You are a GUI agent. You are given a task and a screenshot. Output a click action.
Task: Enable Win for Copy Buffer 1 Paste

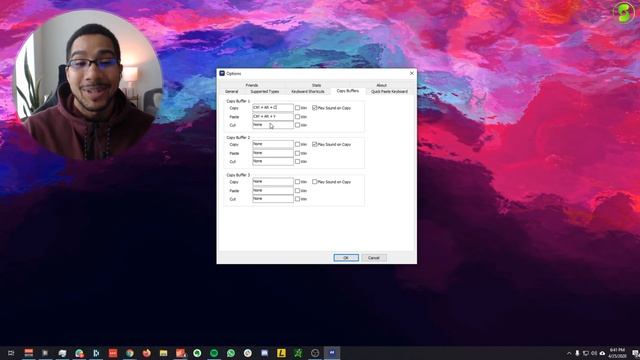click(298, 117)
